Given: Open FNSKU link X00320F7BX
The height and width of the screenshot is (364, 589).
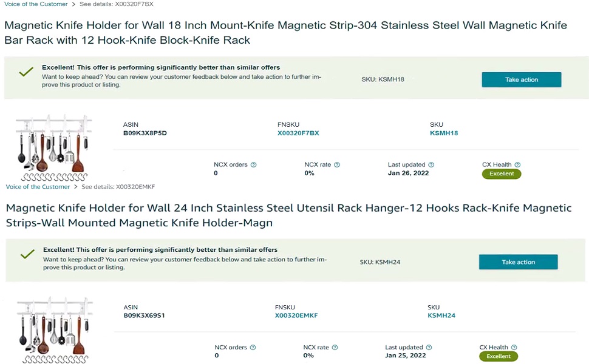Looking at the screenshot, I should tap(298, 133).
